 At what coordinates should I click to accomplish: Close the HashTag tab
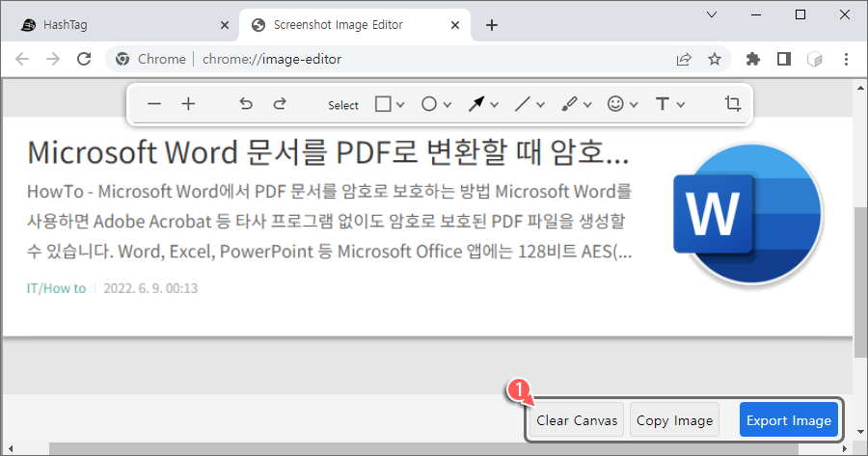(x=224, y=25)
